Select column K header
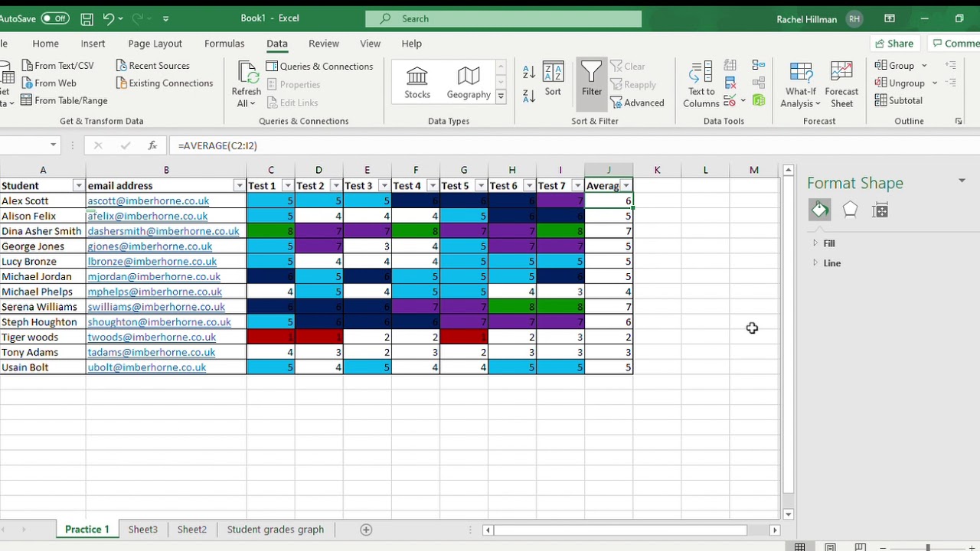 [657, 170]
